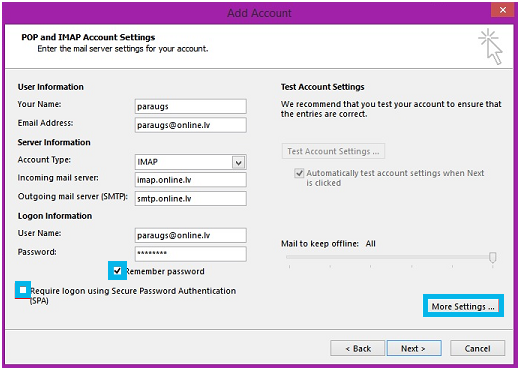Toggle Automatically test account settings checkbox
The width and height of the screenshot is (520, 371).
[299, 173]
